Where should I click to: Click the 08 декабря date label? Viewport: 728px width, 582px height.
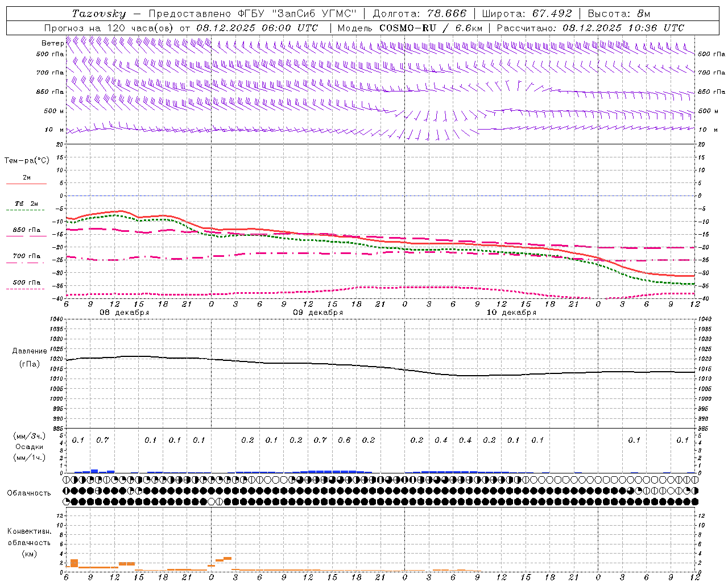(x=125, y=313)
